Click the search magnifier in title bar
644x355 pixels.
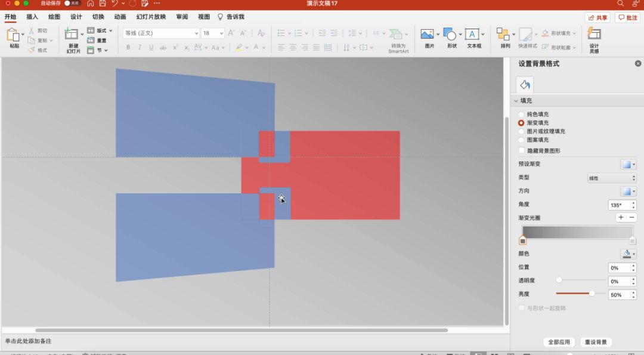[x=620, y=4]
